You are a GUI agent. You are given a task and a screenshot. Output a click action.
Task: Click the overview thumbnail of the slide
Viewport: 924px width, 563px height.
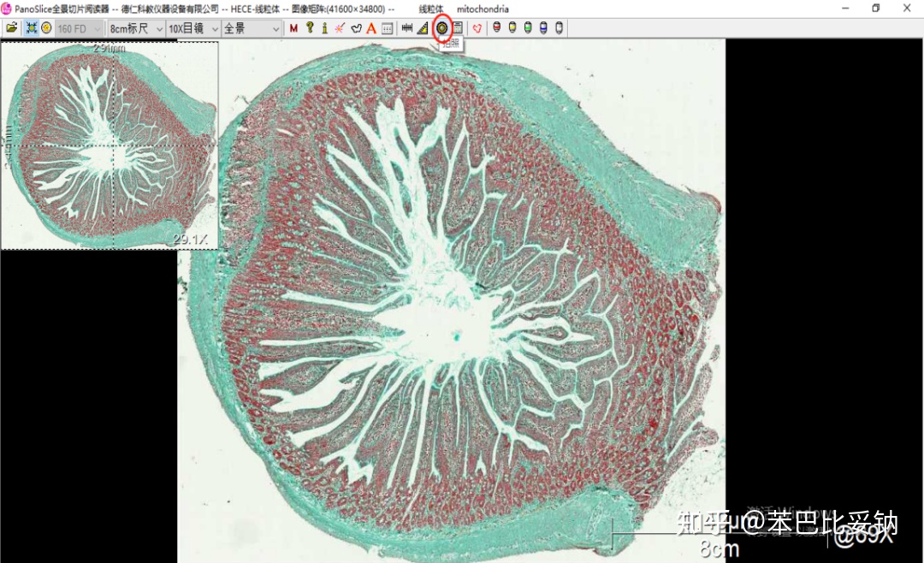pyautogui.click(x=110, y=145)
